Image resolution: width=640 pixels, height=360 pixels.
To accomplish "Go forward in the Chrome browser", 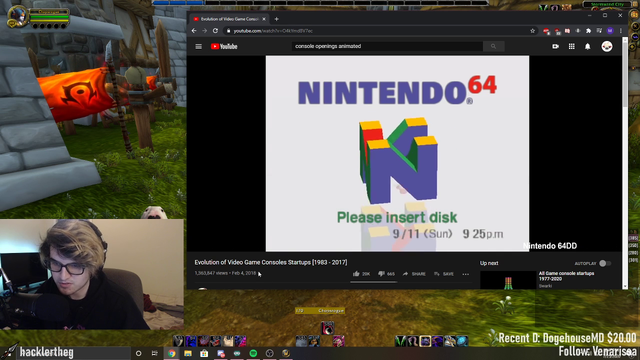I will click(x=204, y=31).
